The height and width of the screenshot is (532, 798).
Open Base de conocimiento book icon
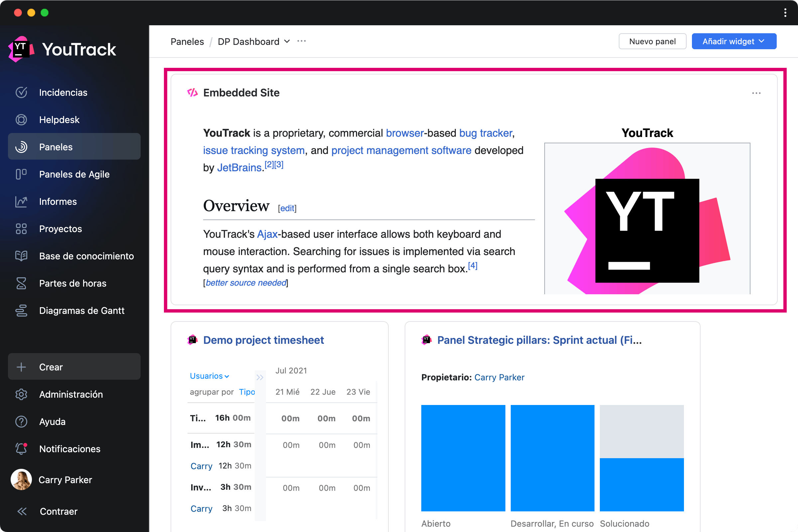point(21,256)
